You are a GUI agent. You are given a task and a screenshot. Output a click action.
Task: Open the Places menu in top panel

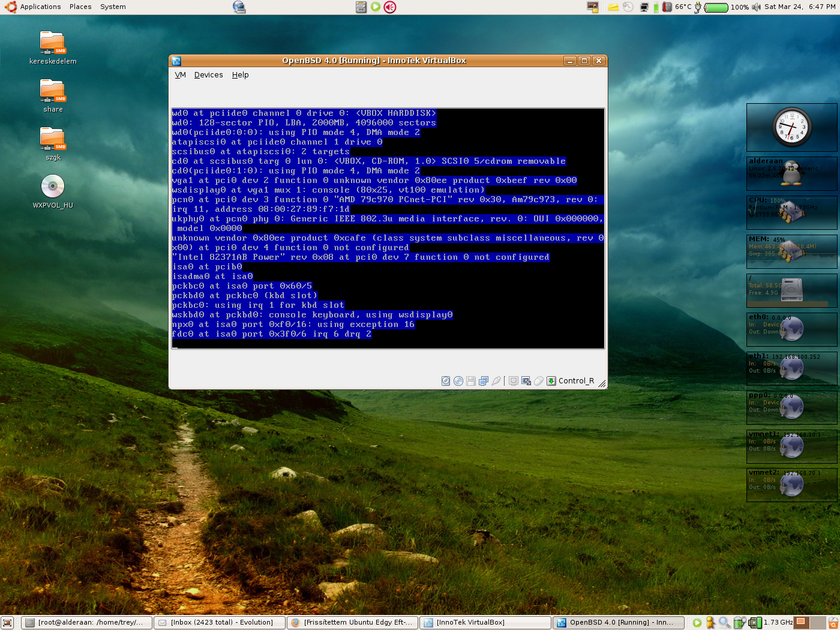tap(80, 7)
